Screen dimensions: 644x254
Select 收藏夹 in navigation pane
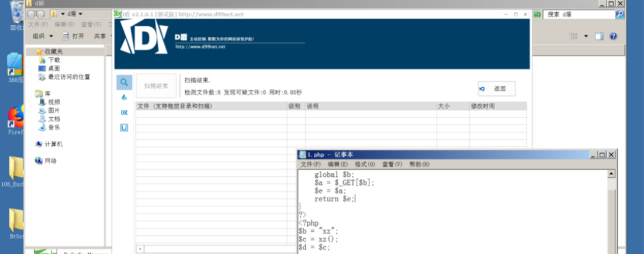click(x=53, y=52)
